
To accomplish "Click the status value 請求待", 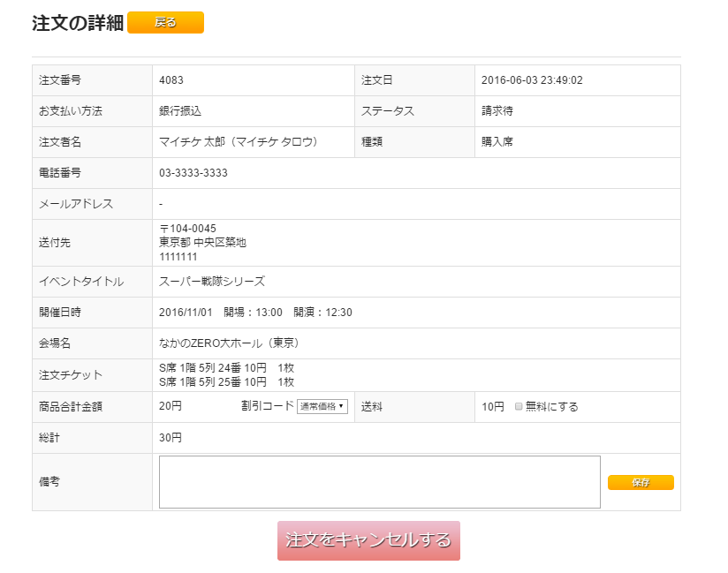I will 497,111.
